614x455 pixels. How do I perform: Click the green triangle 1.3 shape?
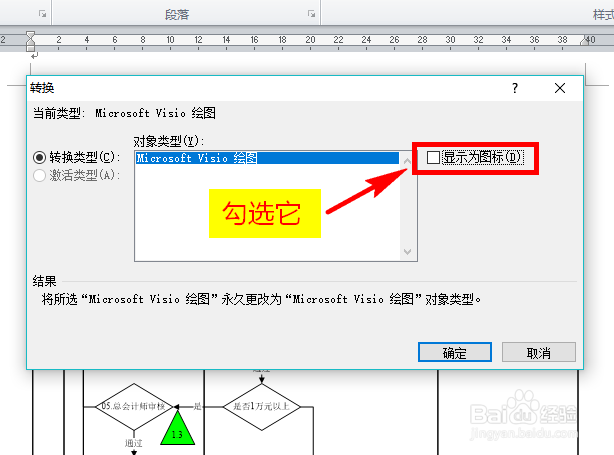[177, 428]
